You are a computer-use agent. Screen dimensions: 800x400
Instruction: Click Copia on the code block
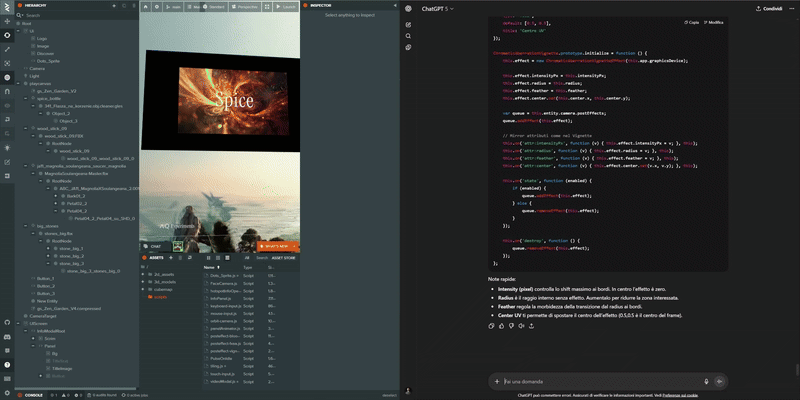coord(691,22)
